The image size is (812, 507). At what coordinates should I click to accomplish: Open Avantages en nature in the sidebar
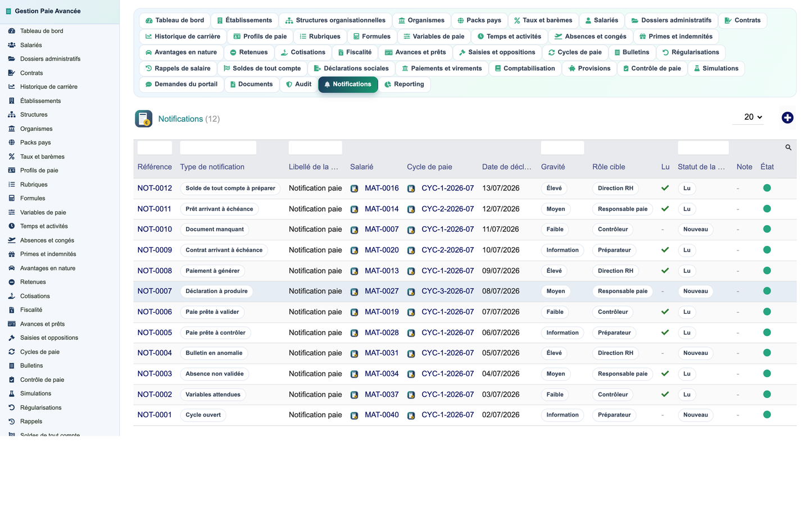point(48,268)
